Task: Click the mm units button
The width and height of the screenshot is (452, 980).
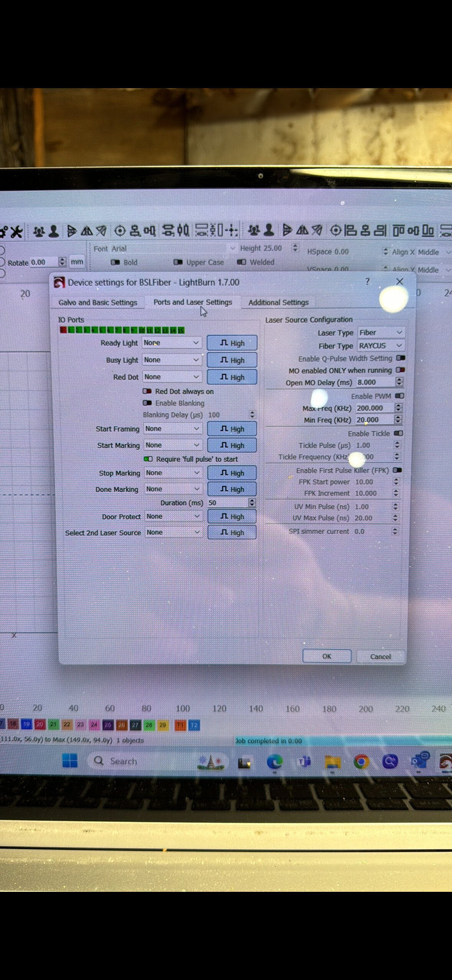Action: tap(77, 262)
